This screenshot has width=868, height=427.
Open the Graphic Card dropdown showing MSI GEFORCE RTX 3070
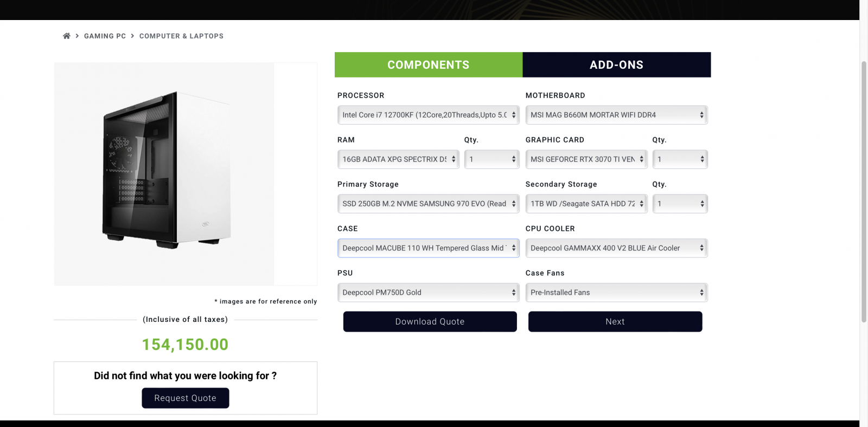[586, 159]
